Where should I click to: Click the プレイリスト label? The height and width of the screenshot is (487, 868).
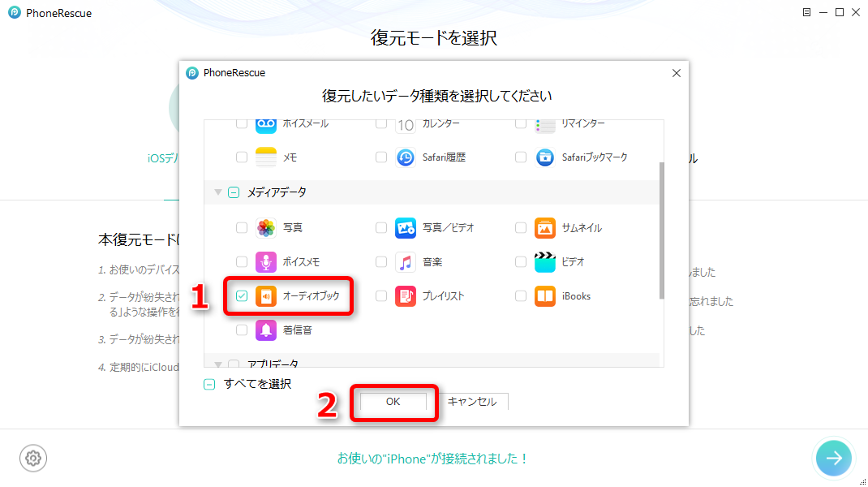coord(444,296)
